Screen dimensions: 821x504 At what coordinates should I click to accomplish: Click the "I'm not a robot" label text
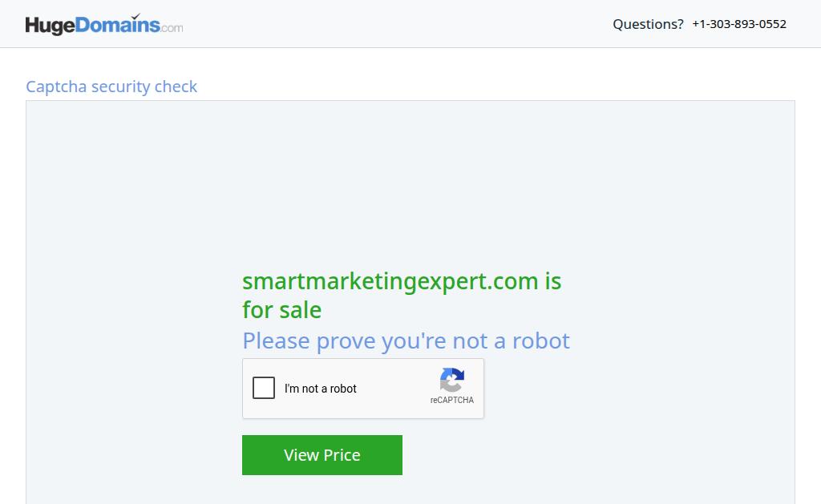(321, 389)
